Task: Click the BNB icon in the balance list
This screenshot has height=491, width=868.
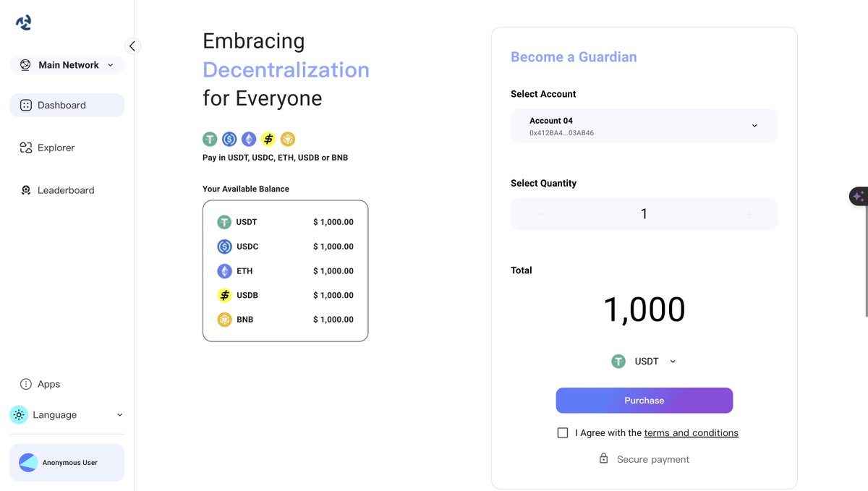Action: point(224,320)
